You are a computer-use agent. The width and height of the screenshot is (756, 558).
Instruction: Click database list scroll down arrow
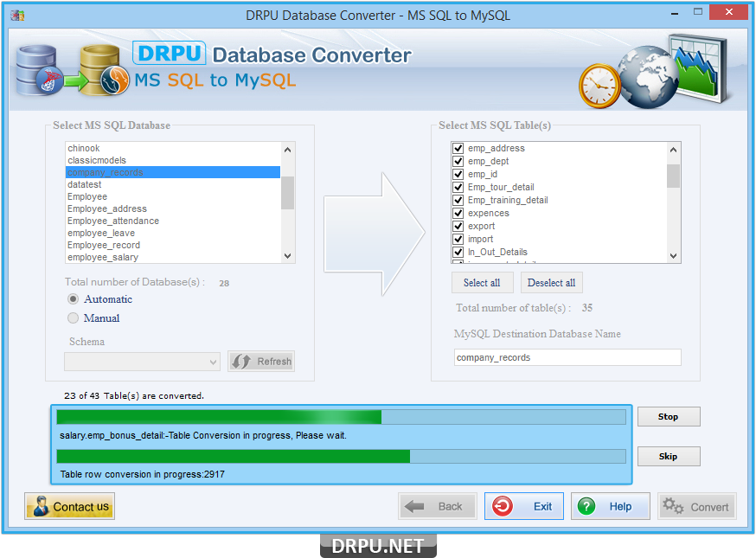pos(288,256)
